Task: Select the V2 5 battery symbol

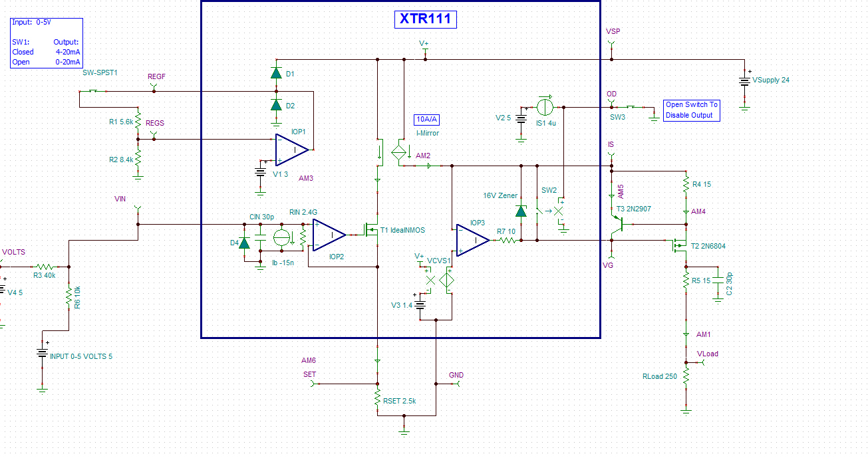Action: pos(521,118)
